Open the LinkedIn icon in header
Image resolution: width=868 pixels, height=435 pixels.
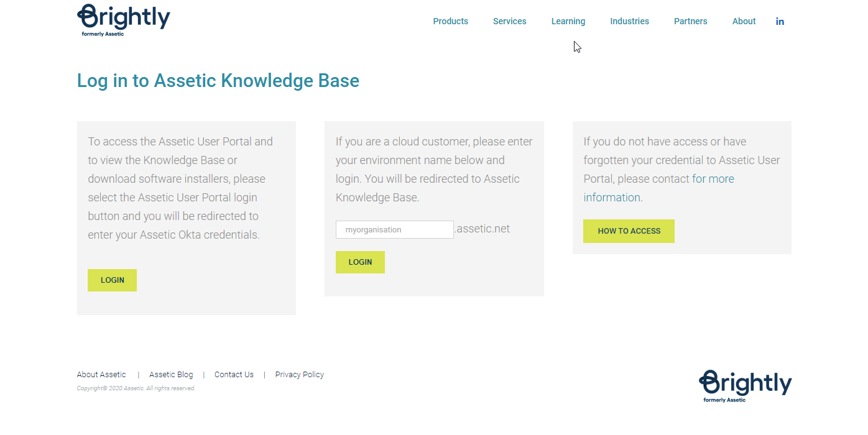[780, 21]
